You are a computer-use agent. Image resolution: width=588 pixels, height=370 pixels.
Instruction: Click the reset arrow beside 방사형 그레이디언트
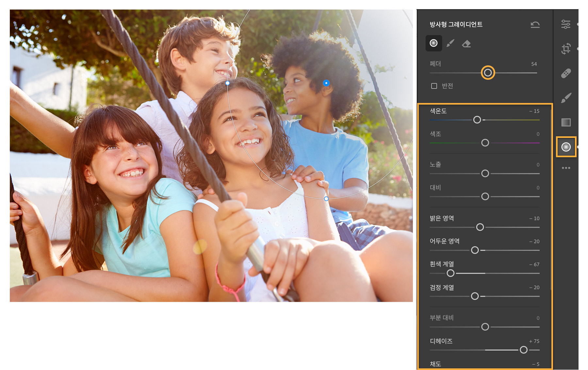click(x=535, y=25)
